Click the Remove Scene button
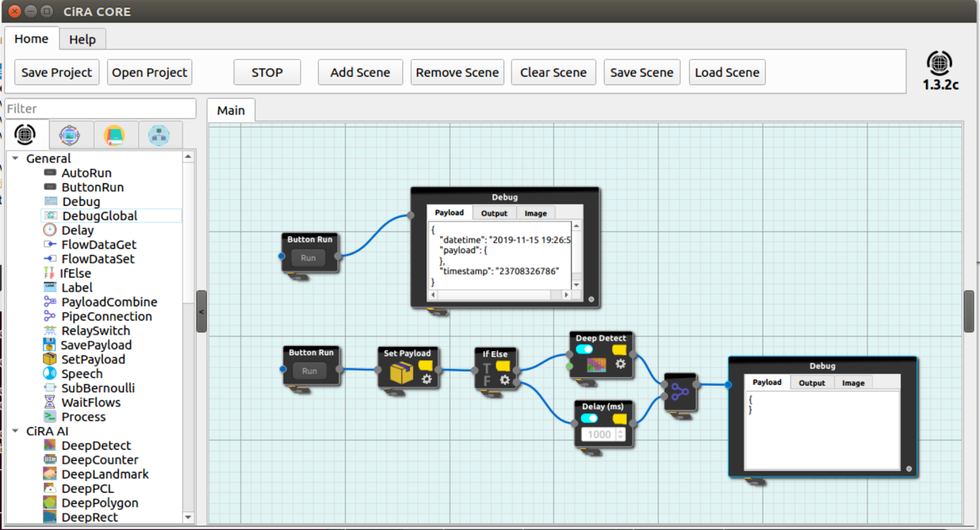This screenshot has width=980, height=530. [x=458, y=72]
